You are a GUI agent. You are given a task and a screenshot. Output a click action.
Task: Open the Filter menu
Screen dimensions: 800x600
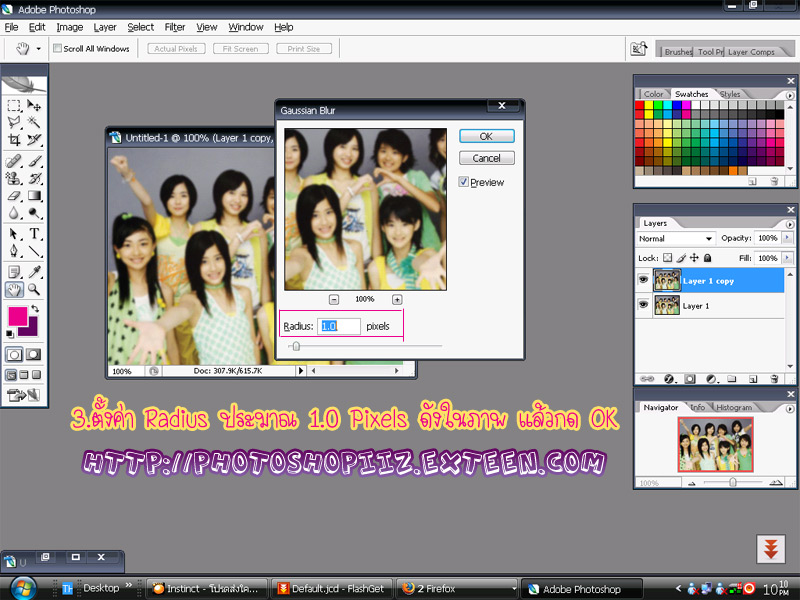pyautogui.click(x=174, y=27)
